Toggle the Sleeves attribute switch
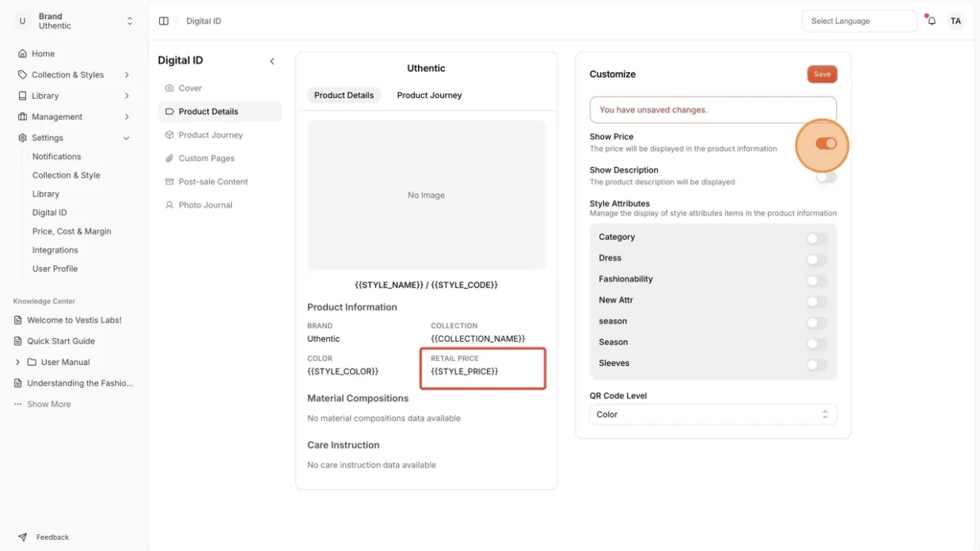 [817, 364]
